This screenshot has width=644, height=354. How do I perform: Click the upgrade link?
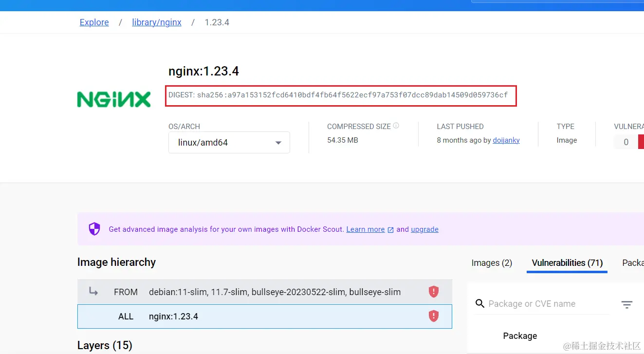[424, 229]
